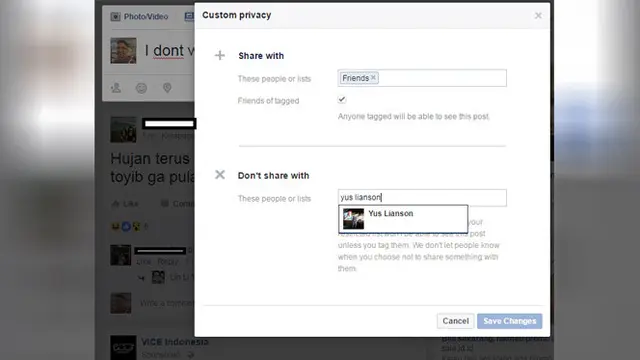Image resolution: width=640 pixels, height=360 pixels.
Task: Click the feeling emoji icon in composer
Action: click(x=141, y=88)
